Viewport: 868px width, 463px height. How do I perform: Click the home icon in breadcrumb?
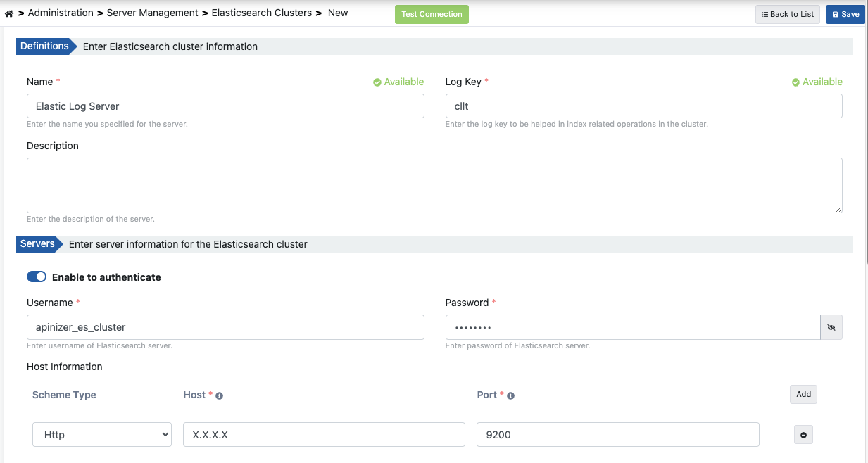click(x=9, y=14)
